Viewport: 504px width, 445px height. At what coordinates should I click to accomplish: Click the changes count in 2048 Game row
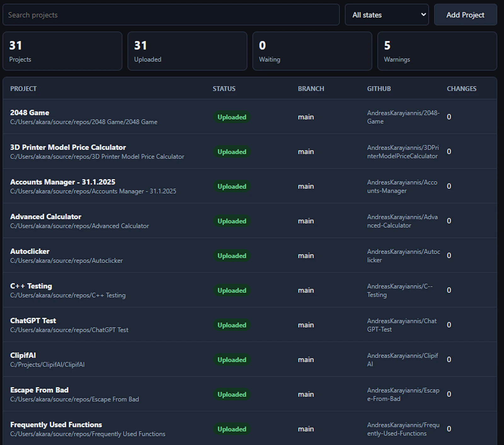pos(449,117)
